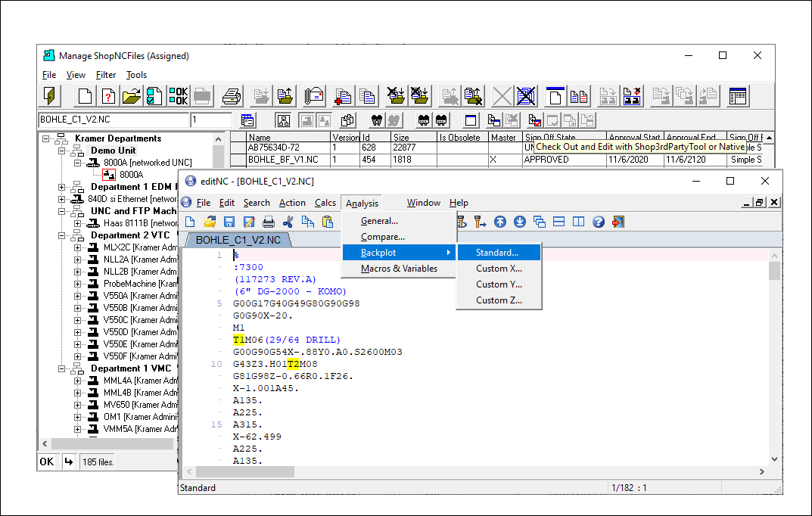
Task: Open the Tools menu in ShopNCFiles
Action: [x=136, y=75]
